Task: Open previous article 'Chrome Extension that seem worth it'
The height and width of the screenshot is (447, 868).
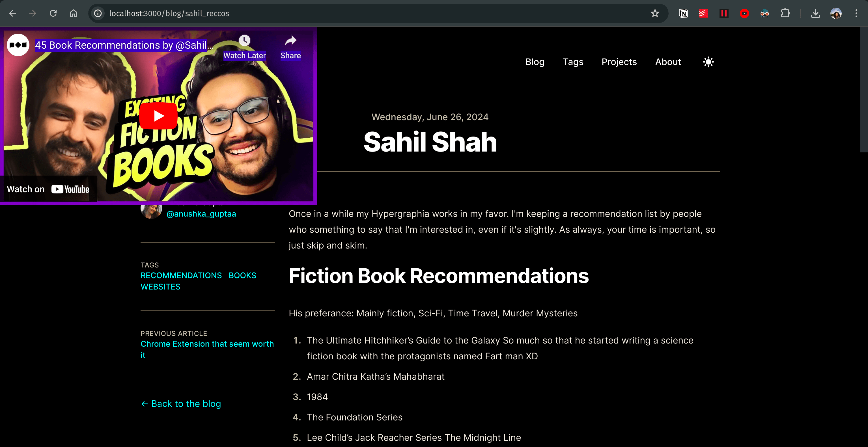Action: [207, 350]
